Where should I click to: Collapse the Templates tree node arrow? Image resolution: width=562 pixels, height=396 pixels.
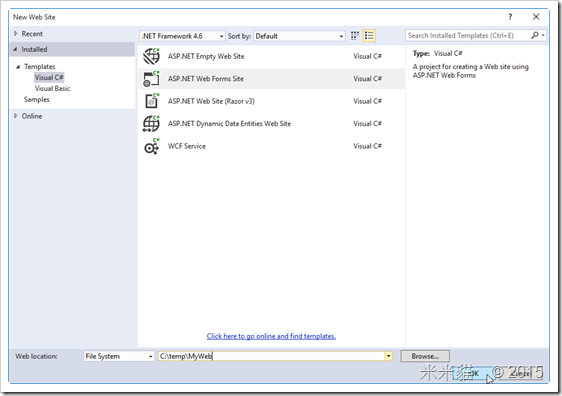18,67
